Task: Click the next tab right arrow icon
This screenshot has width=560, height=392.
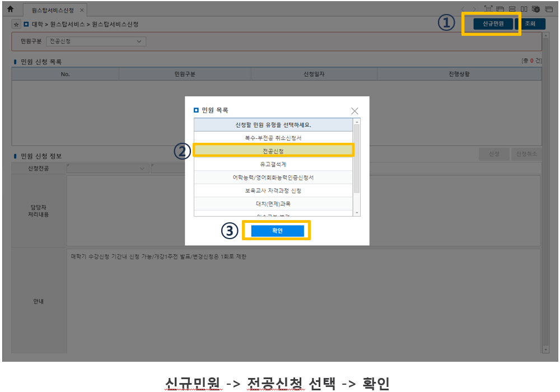Action: (474, 9)
